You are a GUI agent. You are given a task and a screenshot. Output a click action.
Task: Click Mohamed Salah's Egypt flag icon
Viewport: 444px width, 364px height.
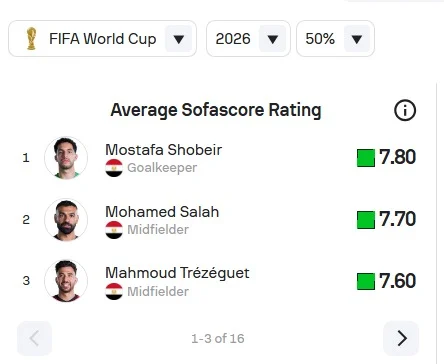[114, 230]
